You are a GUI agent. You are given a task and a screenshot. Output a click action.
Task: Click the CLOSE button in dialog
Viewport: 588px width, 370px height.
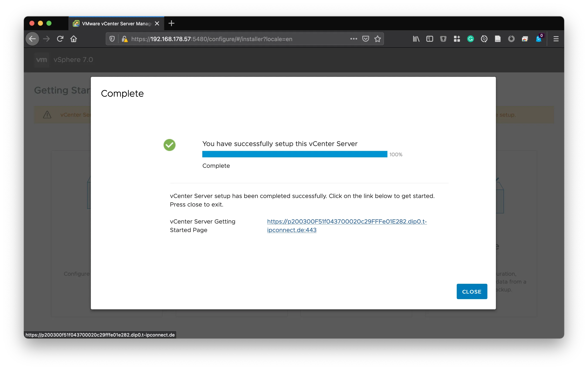click(x=471, y=291)
